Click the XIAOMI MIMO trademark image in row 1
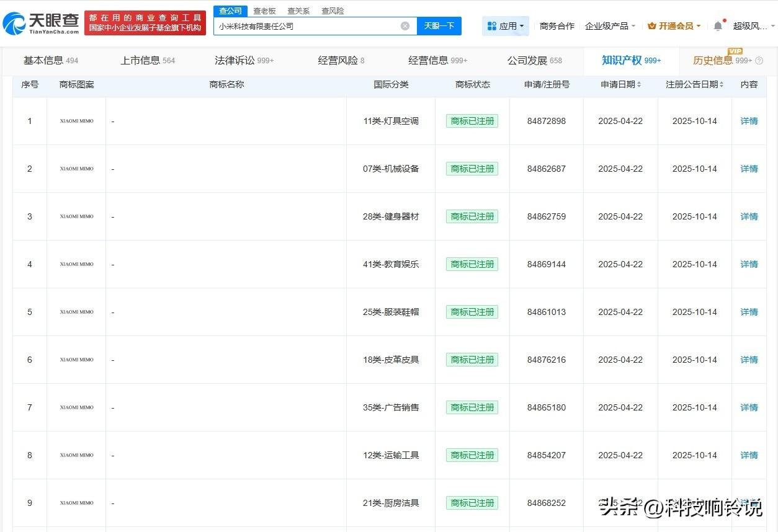The width and height of the screenshot is (778, 532). tap(76, 121)
